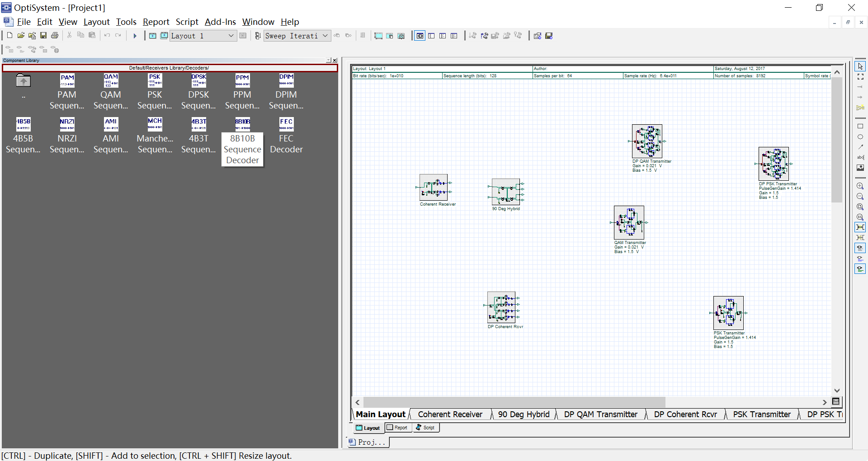Choose the Manchester Sequence Decoder component
Viewport: 868px width, 461px height.
tap(155, 136)
